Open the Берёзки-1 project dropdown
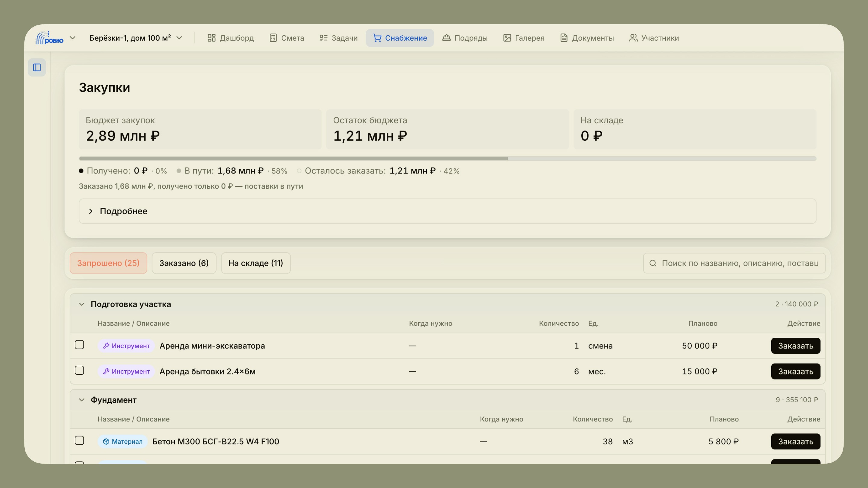Screen dimensions: 868x488 pyautogui.click(x=136, y=38)
